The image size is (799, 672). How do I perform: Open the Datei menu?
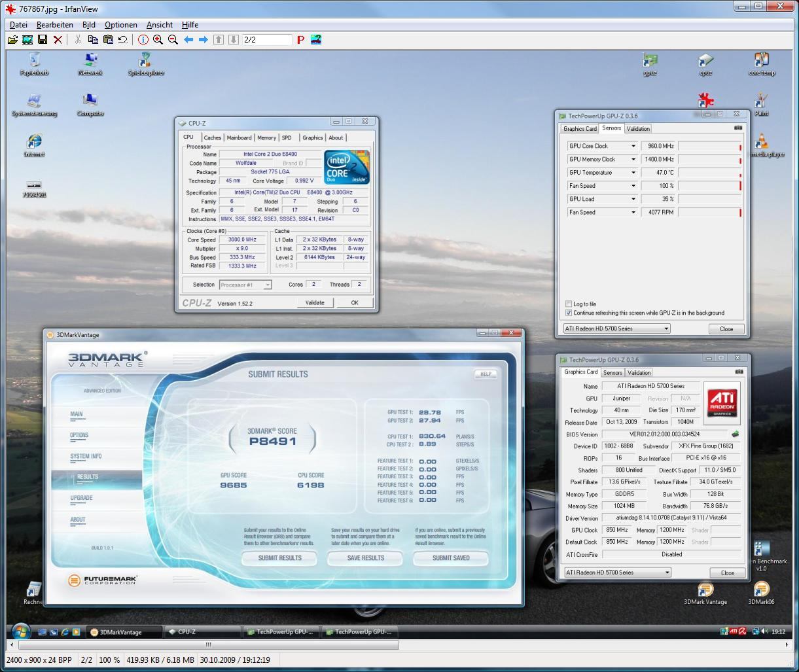click(18, 25)
